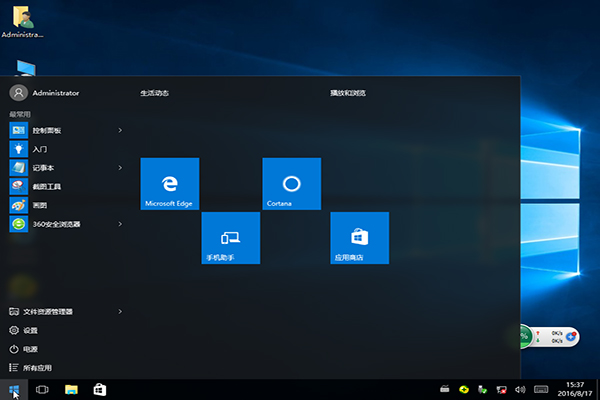Show 所有应用 list
Screen dimensions: 600x400
[36, 368]
